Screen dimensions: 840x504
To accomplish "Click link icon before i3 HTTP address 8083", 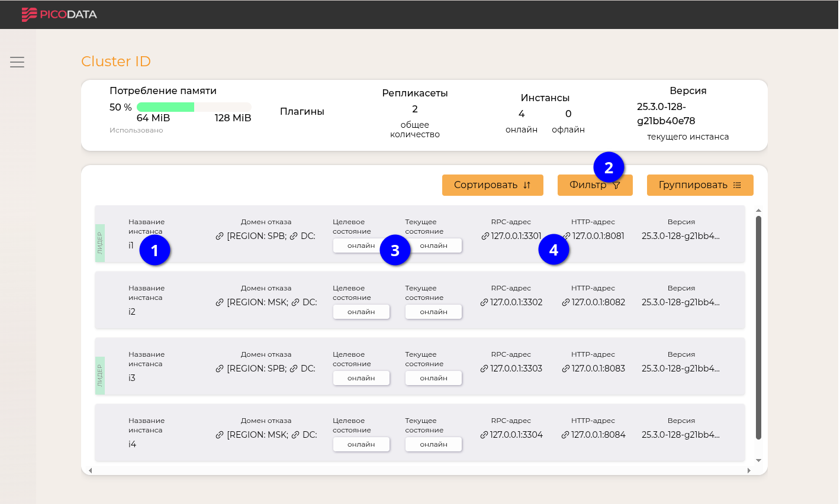I will [x=565, y=369].
